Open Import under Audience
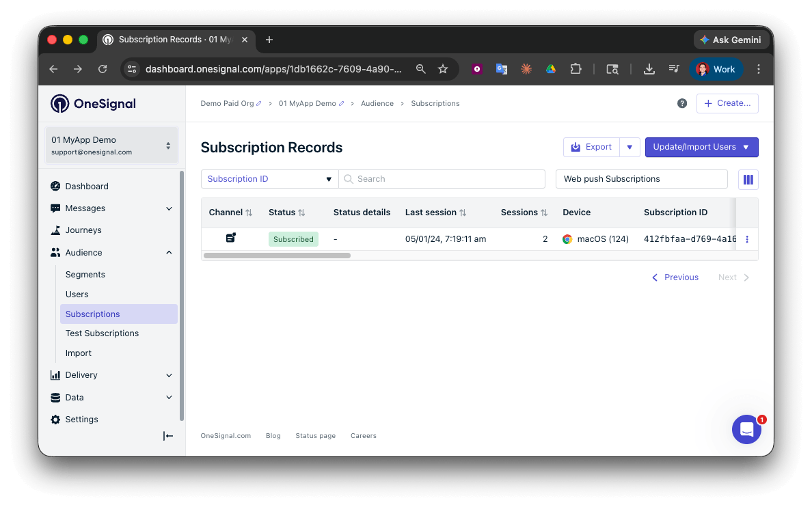Screen dimensions: 812x507 [78, 353]
